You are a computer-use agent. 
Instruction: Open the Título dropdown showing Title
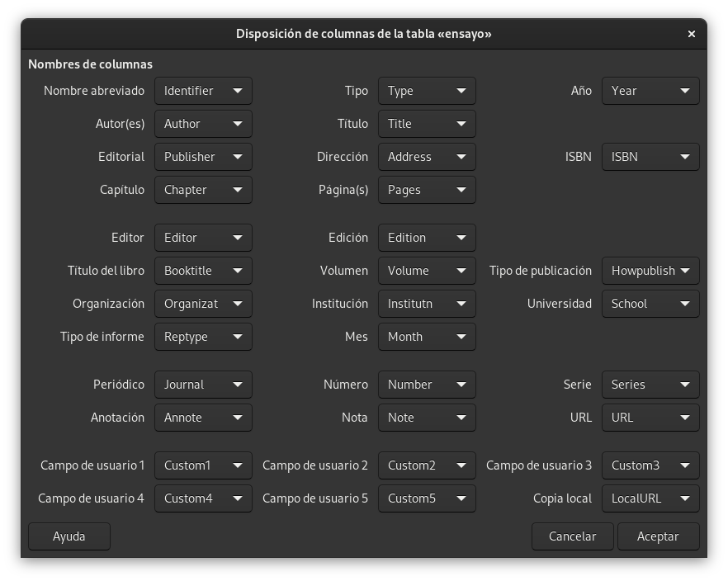[427, 124]
